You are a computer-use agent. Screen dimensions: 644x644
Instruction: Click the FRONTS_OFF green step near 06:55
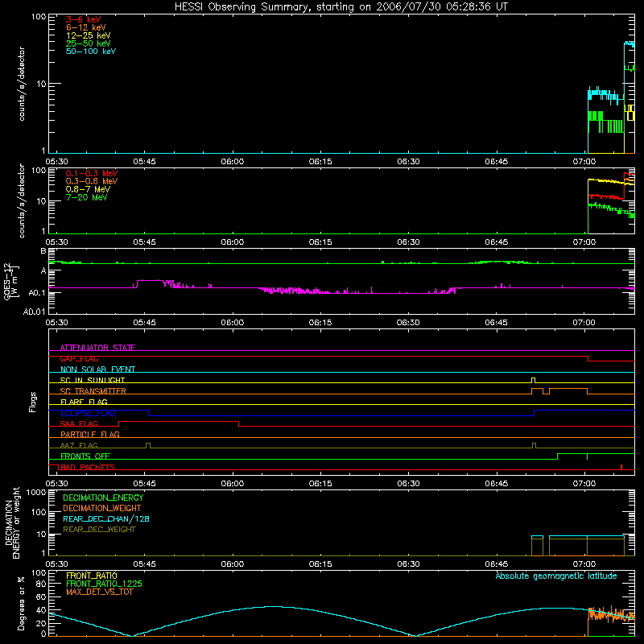[557, 456]
